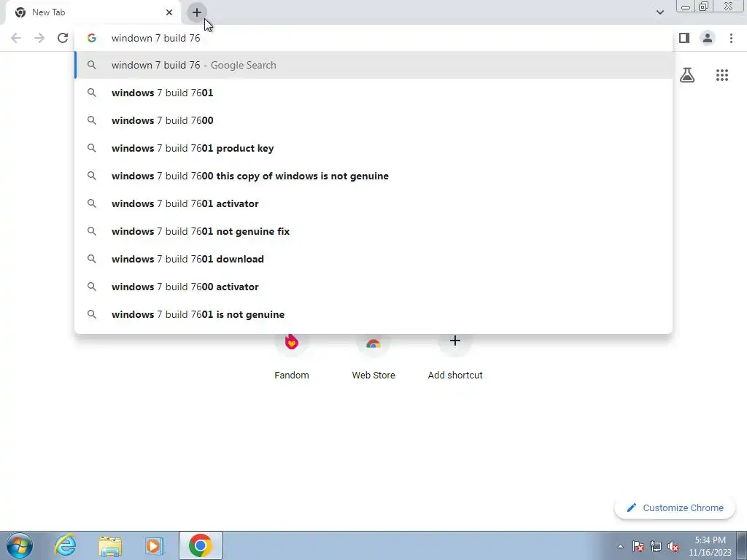Select 'windows 7 build 7601 download'
The height and width of the screenshot is (560, 747).
tap(373, 259)
